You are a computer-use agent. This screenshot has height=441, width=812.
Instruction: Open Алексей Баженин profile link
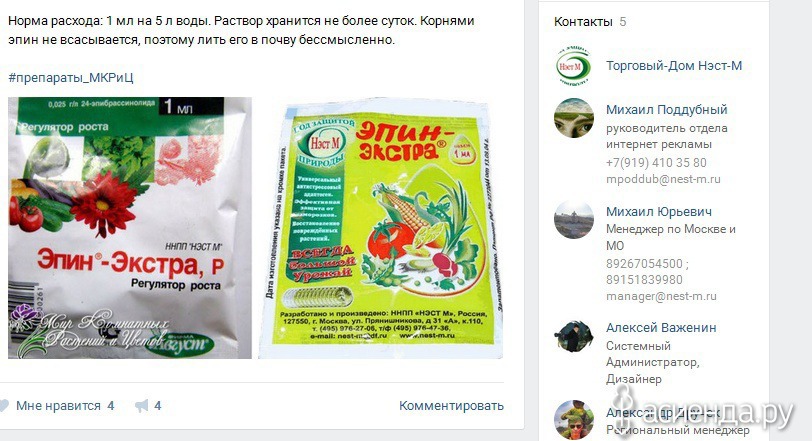(661, 328)
